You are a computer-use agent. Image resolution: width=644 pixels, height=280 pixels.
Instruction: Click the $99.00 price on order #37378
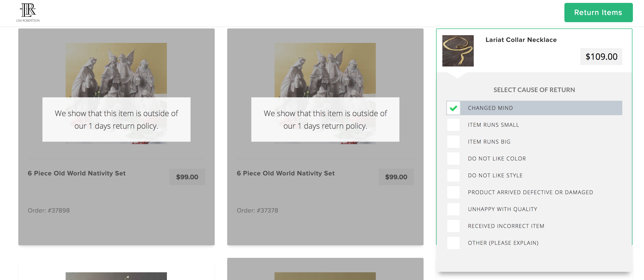[x=396, y=177]
